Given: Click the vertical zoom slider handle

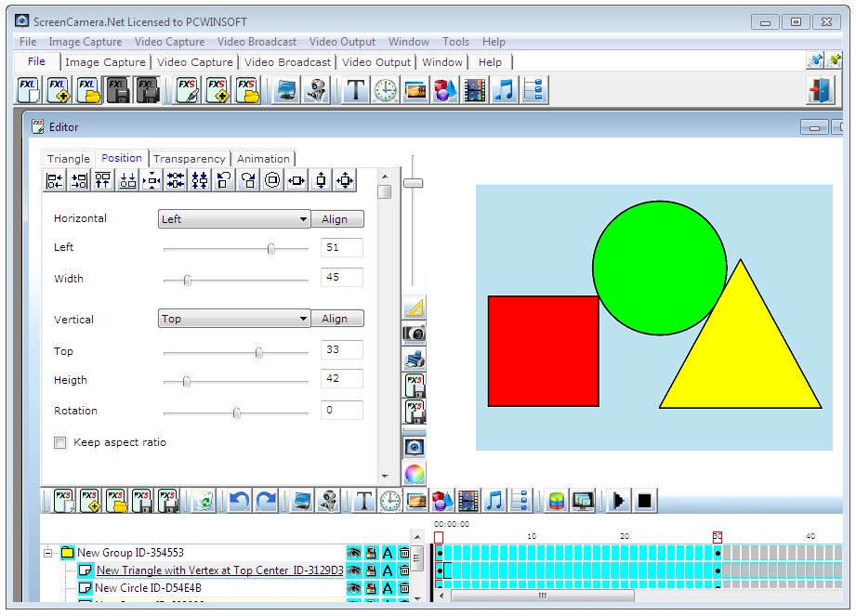Looking at the screenshot, I should click(414, 183).
